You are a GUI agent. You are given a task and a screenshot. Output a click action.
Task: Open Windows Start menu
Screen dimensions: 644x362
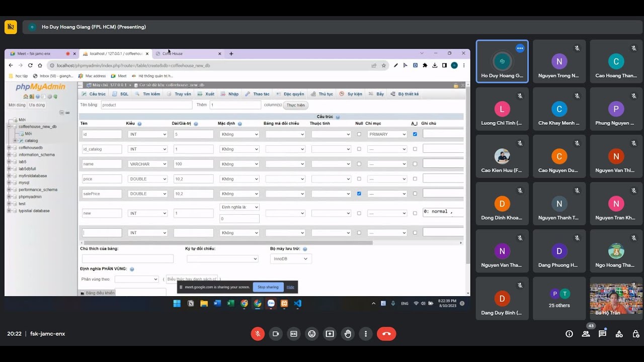177,304
